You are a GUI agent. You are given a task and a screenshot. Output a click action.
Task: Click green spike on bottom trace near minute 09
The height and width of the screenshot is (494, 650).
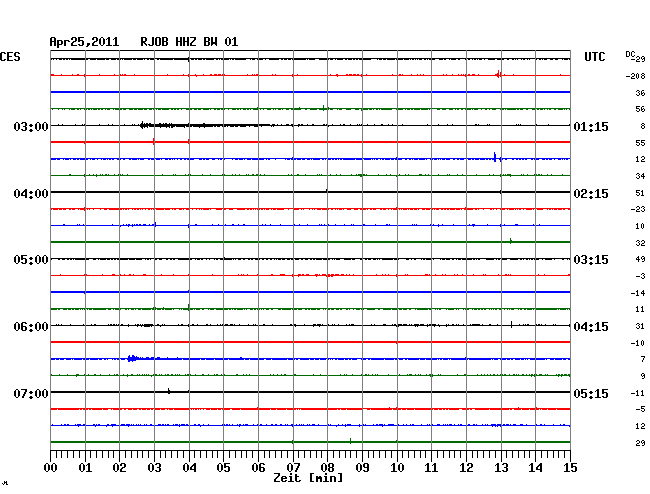[x=351, y=441]
